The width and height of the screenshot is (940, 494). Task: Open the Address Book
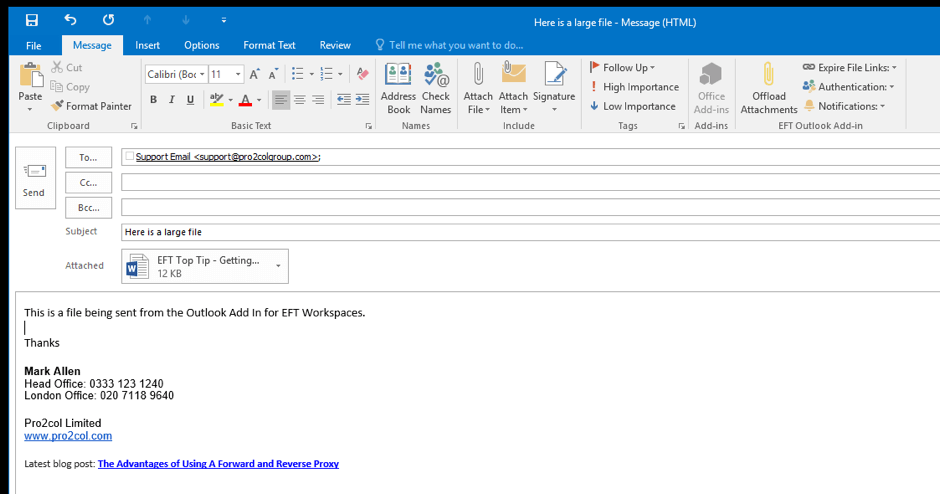pyautogui.click(x=398, y=88)
